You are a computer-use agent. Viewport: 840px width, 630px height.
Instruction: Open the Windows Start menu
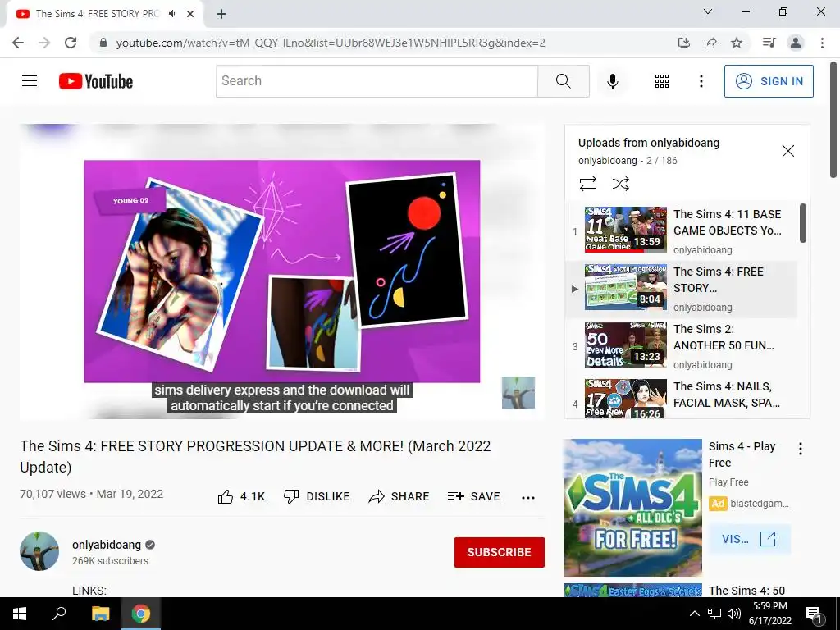click(20, 614)
